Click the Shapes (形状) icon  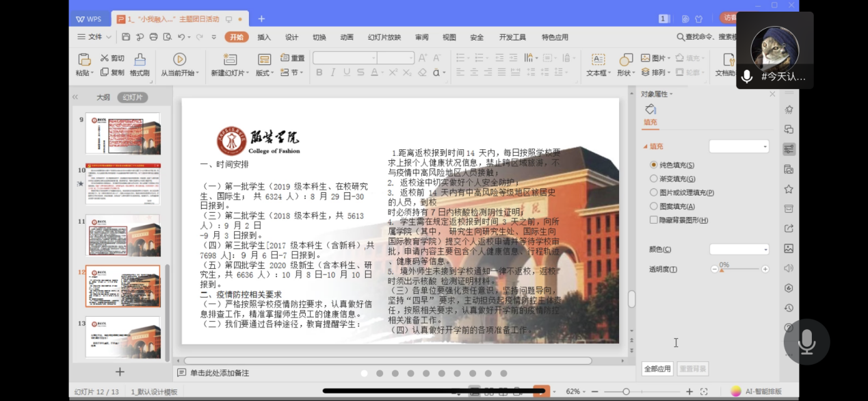(x=625, y=60)
